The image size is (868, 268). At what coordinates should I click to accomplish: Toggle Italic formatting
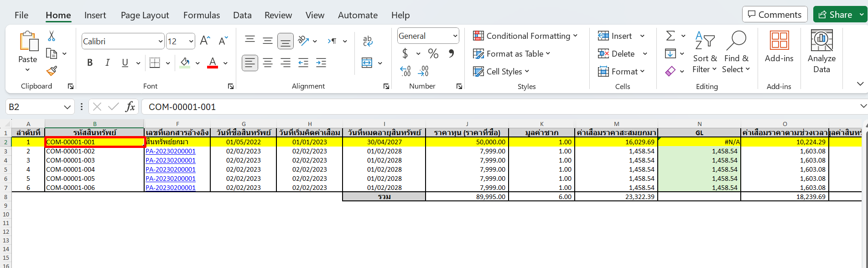pyautogui.click(x=108, y=63)
